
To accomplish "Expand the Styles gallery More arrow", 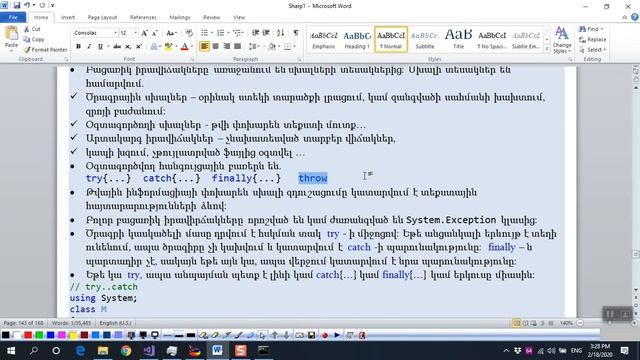I will (547, 49).
